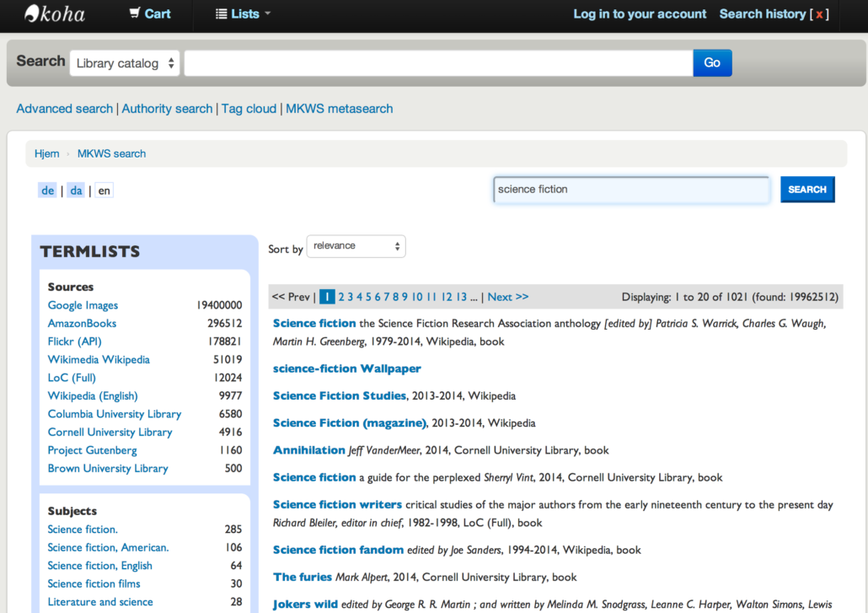Open 'science-fiction Wallpaper' result

[x=347, y=368]
